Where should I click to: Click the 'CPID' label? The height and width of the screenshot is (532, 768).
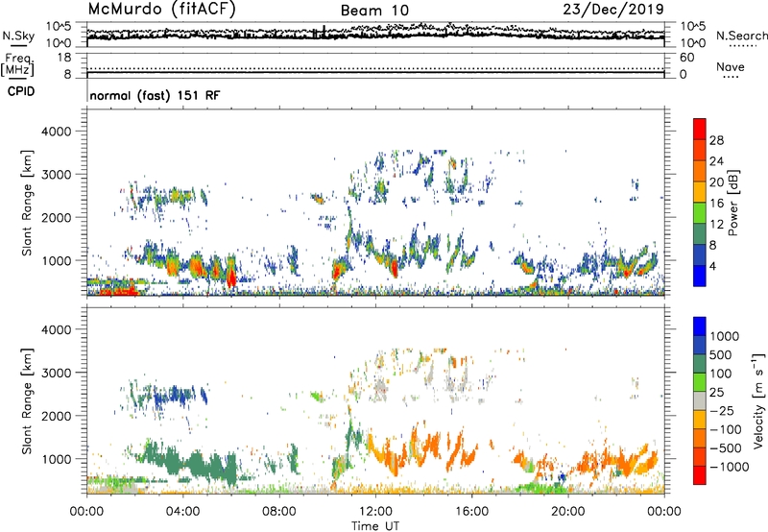[x=21, y=91]
